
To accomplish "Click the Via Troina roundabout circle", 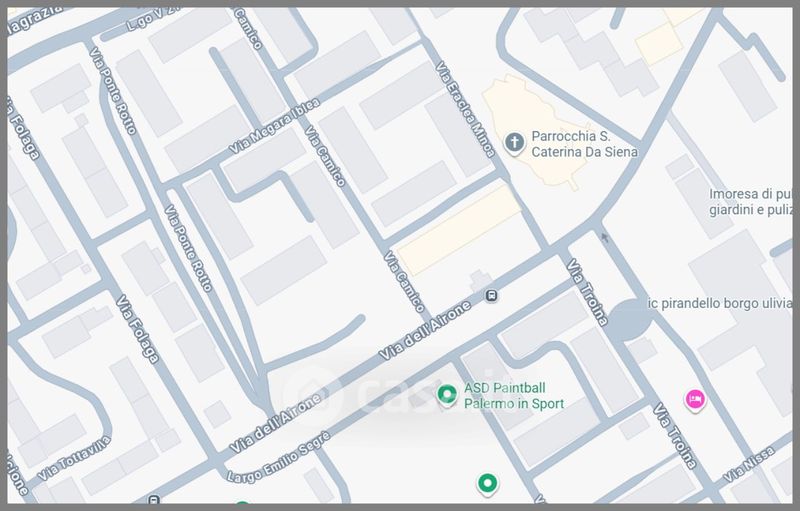I will (x=628, y=321).
